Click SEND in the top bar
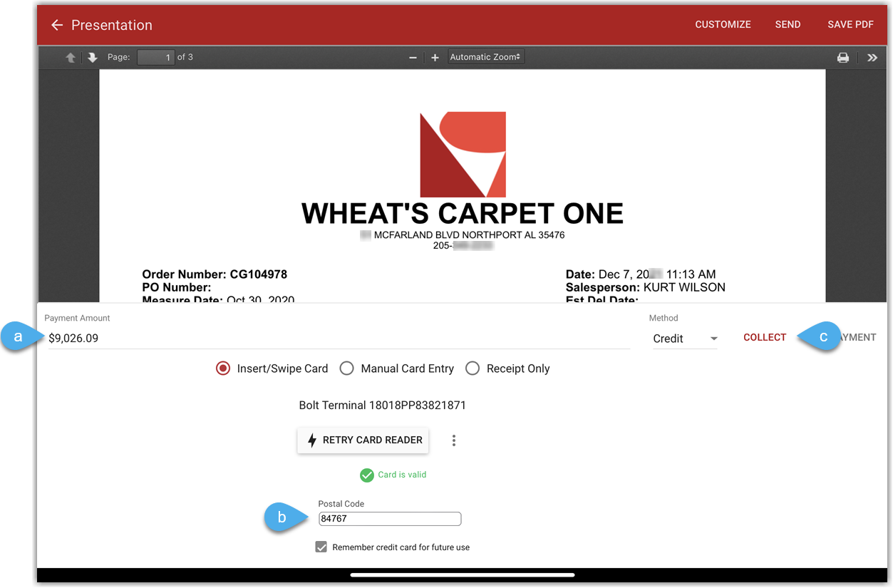Viewport: 893px width, 588px height. pos(788,24)
